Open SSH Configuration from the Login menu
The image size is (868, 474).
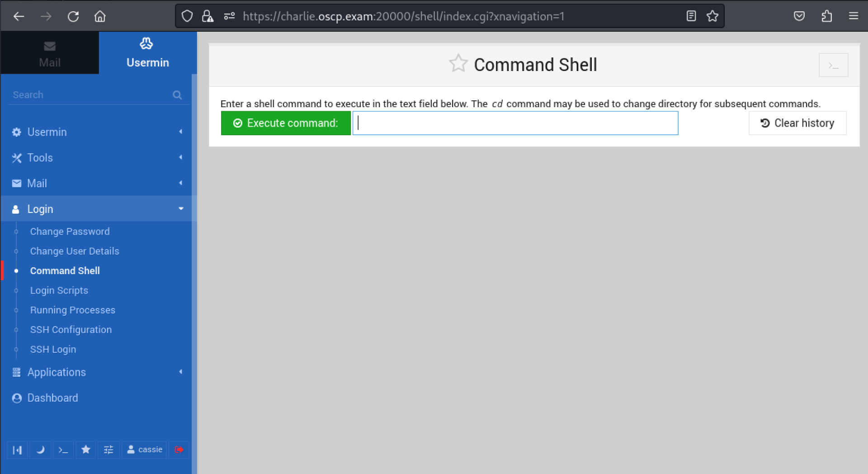[x=71, y=330]
